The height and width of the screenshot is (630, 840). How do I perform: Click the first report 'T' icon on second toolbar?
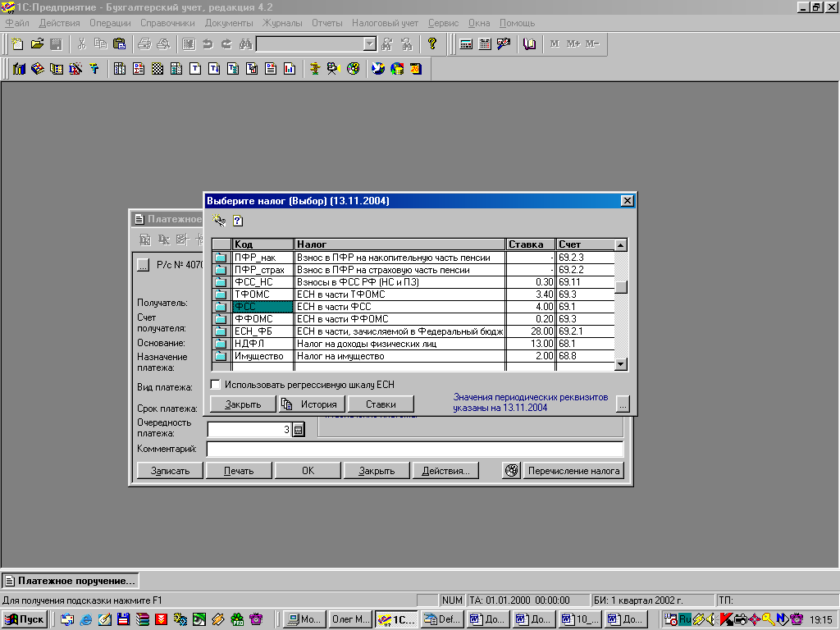[x=195, y=69]
